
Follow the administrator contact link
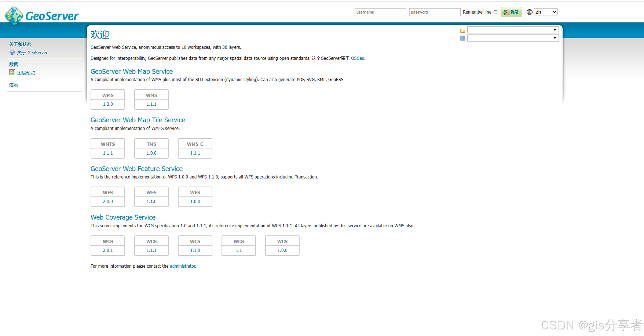[183, 266]
